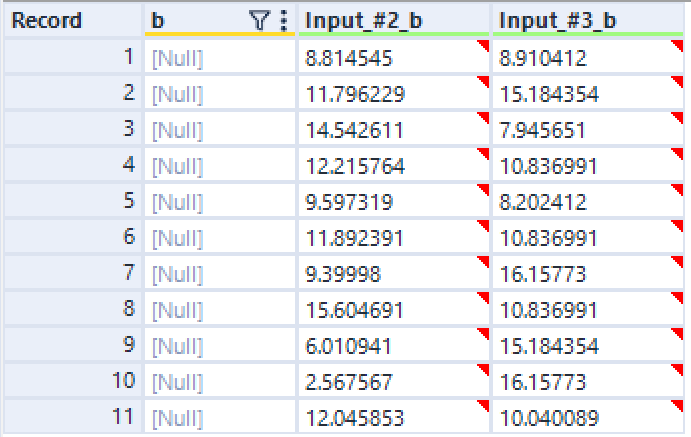Click cell value 11.796229
Viewport: 691px width, 437px height.
355,94
